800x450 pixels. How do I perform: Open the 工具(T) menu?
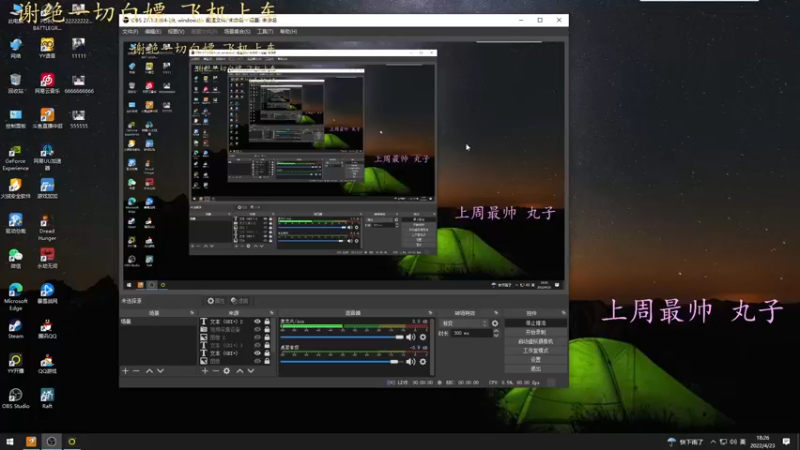click(265, 32)
